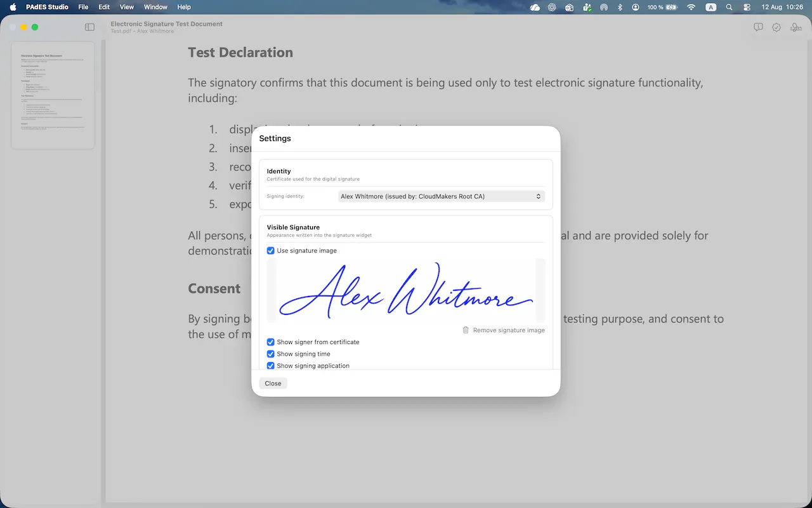Open the Signing identity dropdown
The height and width of the screenshot is (508, 812).
pyautogui.click(x=442, y=196)
